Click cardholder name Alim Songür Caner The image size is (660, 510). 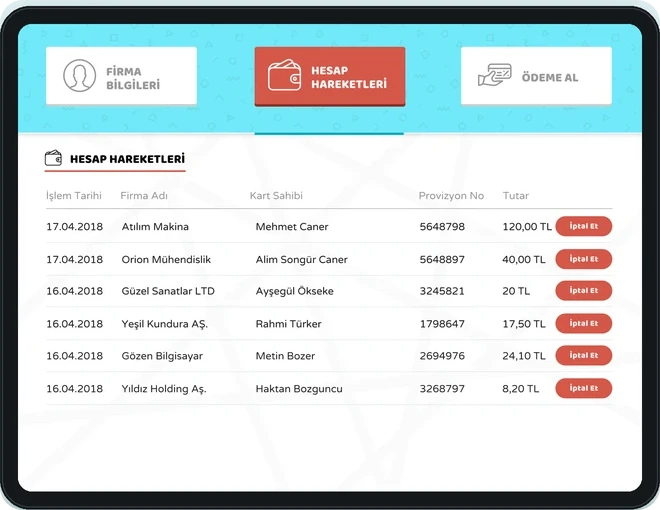(x=301, y=260)
